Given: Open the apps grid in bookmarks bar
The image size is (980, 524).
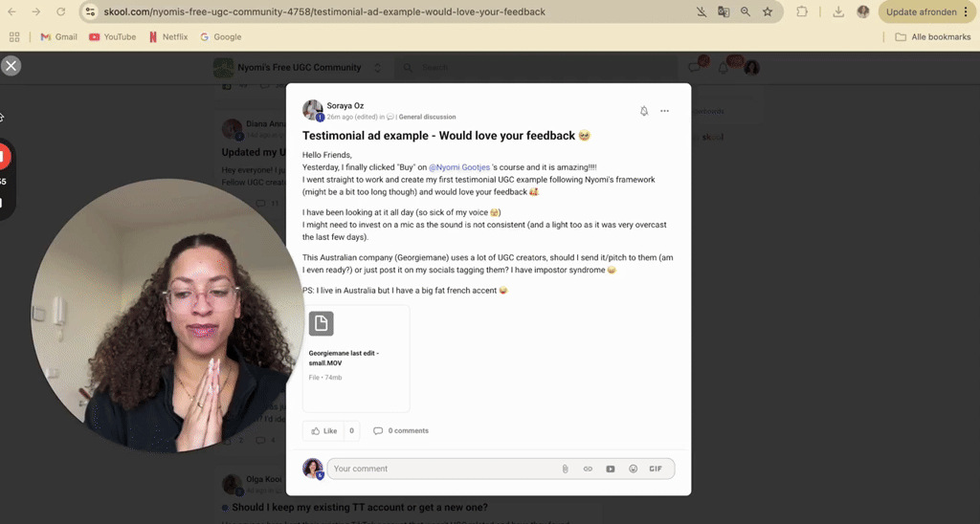Looking at the screenshot, I should coord(14,37).
